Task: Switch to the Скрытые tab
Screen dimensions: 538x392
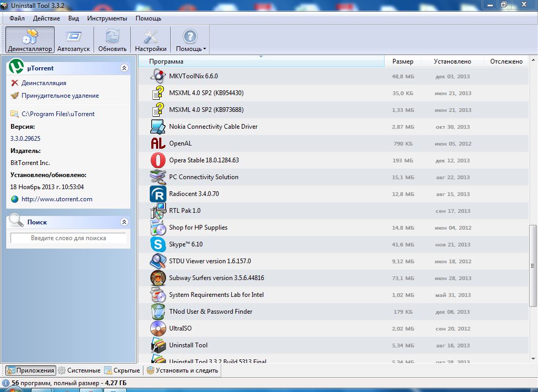Action: [122, 370]
